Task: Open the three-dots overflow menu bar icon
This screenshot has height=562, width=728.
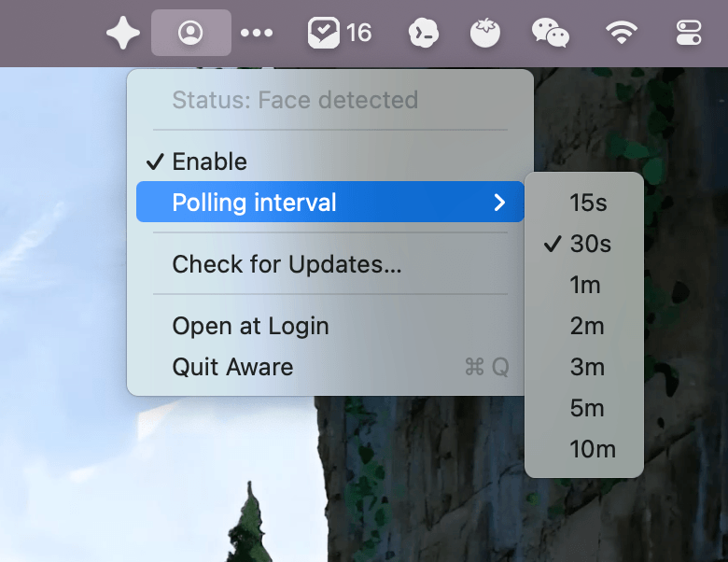Action: click(257, 34)
